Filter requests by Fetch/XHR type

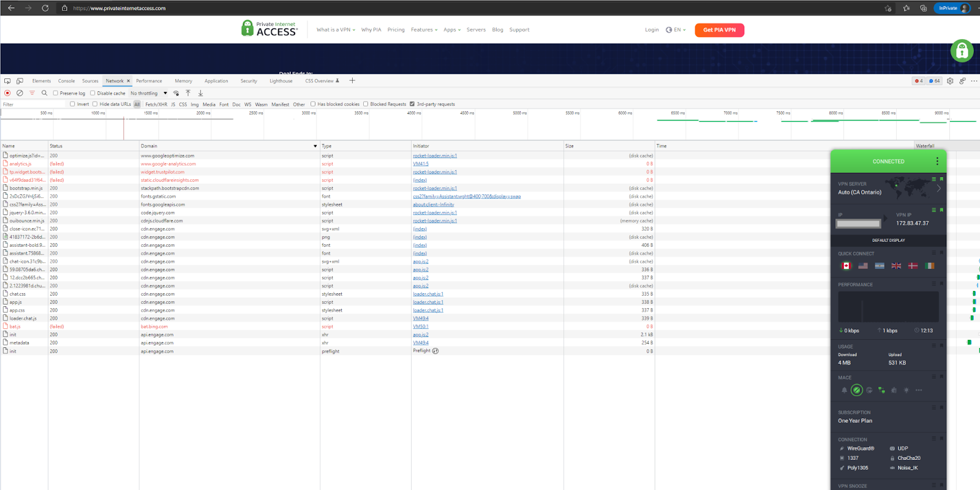coord(156,104)
